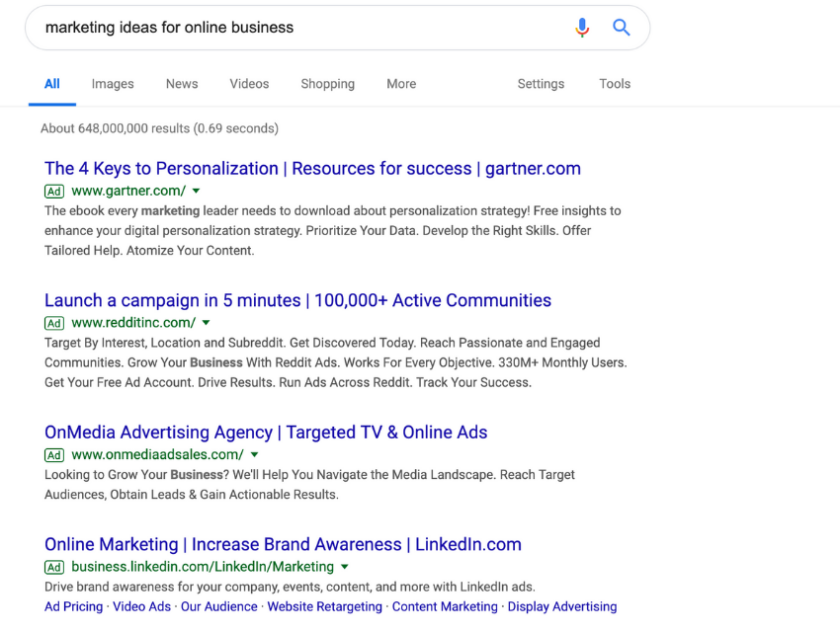Click the Ad badge next to www.onmediaadsales.com
Screen dimensions: 840x632
pyautogui.click(x=54, y=455)
